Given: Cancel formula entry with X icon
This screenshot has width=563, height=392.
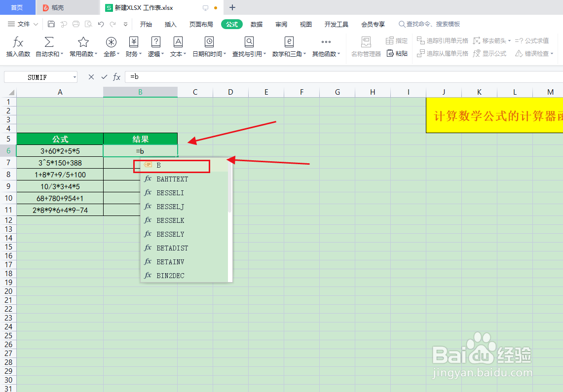Looking at the screenshot, I should (91, 77).
